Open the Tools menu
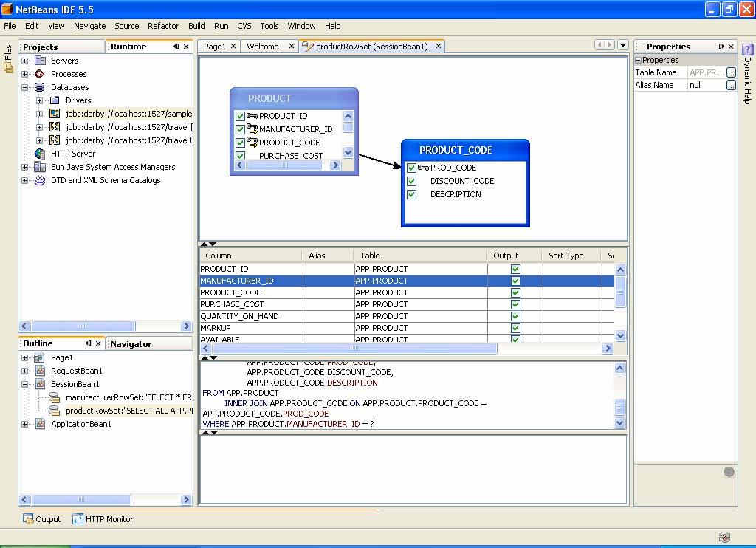 click(269, 26)
